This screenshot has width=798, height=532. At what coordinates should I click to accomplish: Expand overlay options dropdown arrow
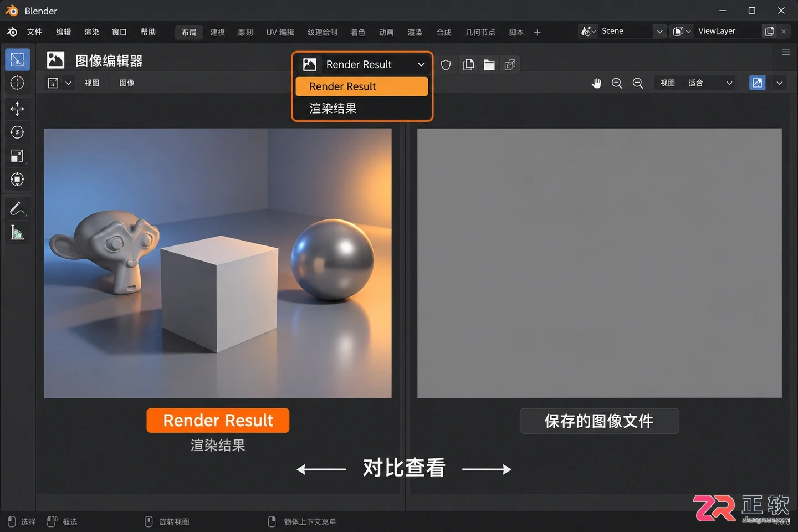coord(780,83)
